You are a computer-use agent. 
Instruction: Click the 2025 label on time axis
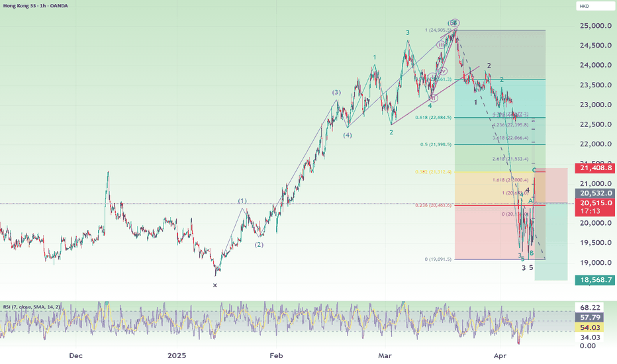click(x=177, y=356)
